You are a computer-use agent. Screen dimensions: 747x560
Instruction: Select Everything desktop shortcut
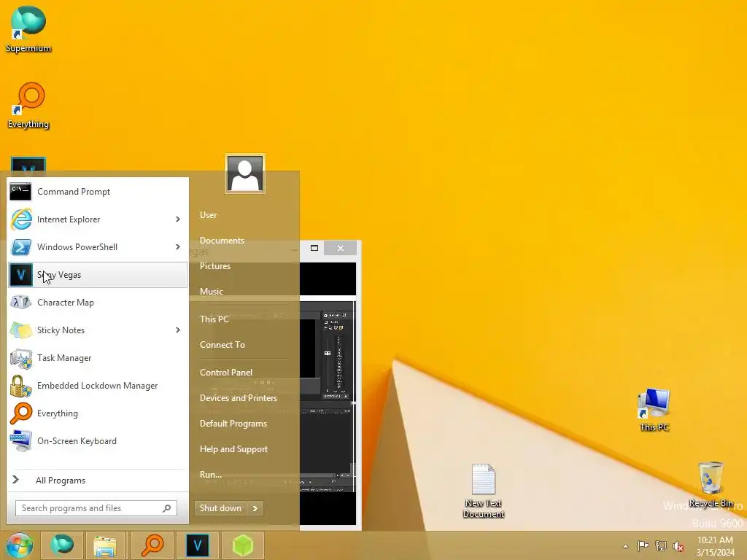coord(28,105)
